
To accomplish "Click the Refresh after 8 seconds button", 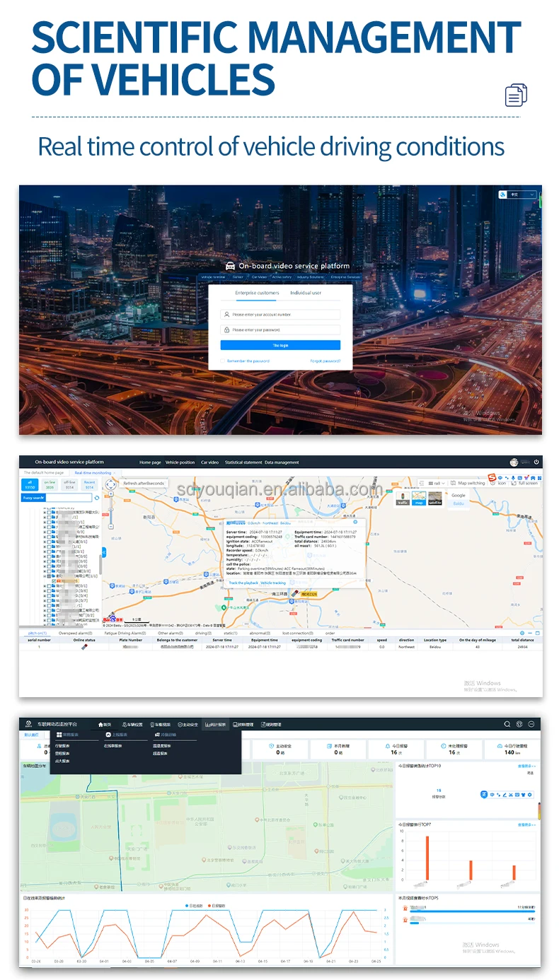I will [x=144, y=484].
